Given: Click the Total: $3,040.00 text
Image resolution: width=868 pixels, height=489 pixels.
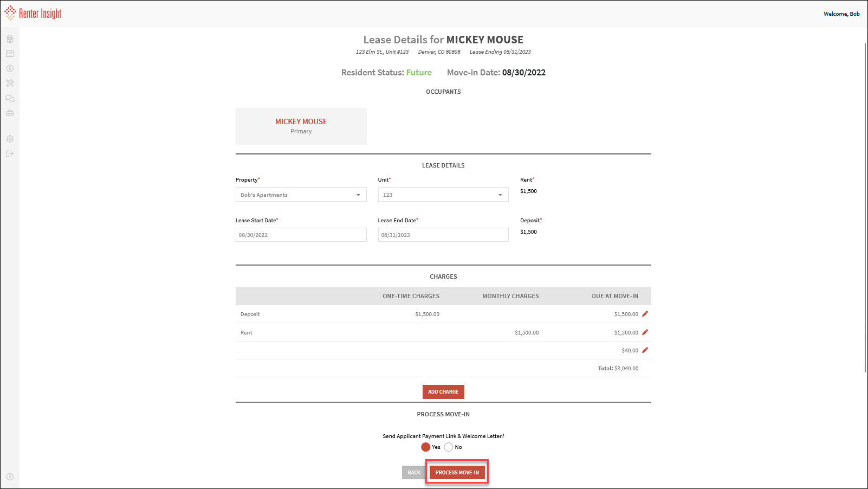Looking at the screenshot, I should (x=618, y=369).
